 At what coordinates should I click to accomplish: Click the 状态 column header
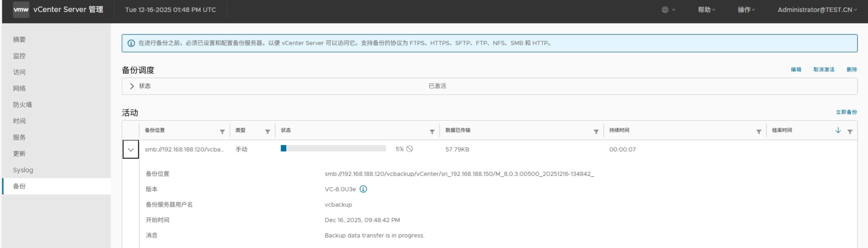click(x=286, y=130)
